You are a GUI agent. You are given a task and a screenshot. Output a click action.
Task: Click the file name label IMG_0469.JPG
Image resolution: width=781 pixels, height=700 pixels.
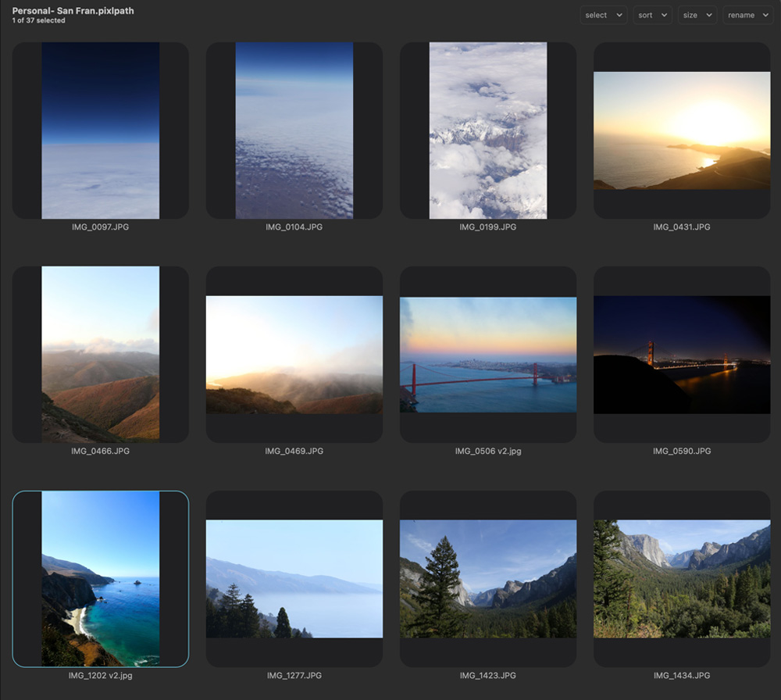pos(294,451)
